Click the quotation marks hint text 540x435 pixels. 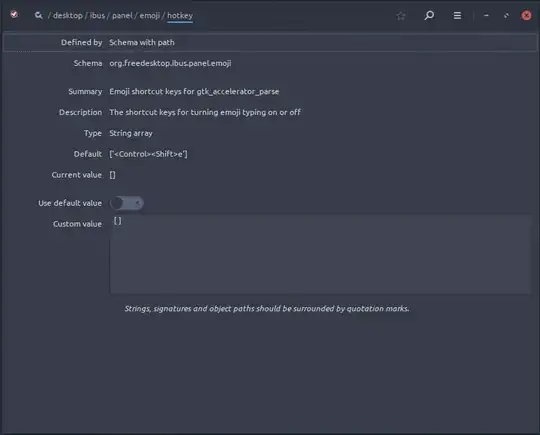[267, 309]
